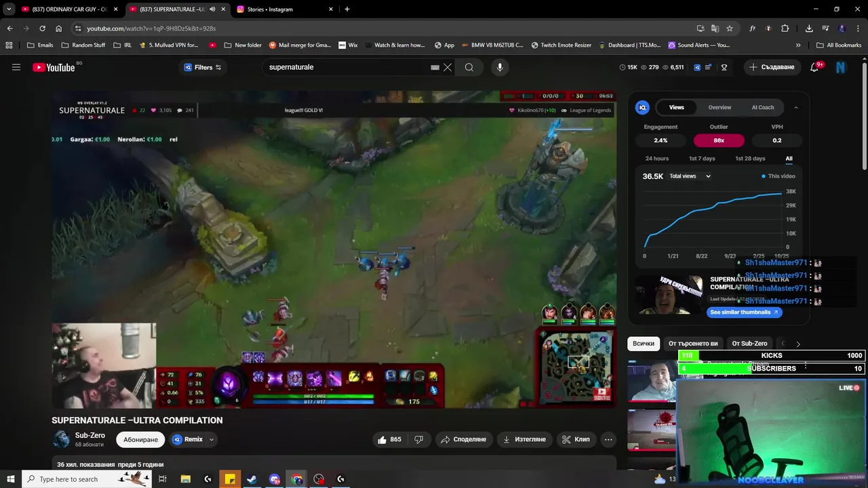
Task: Toggle the vidIQ Filters switch
Action: (218, 67)
